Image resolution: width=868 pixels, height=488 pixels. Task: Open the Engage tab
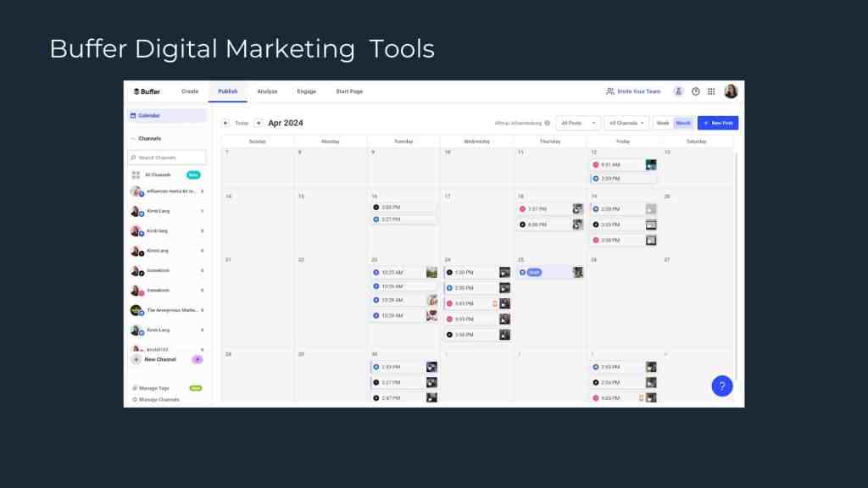pyautogui.click(x=306, y=91)
